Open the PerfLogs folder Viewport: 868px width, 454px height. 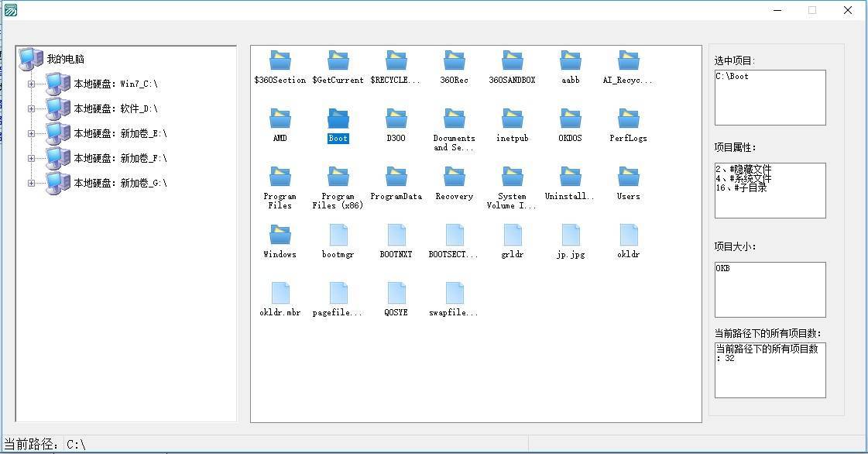click(x=628, y=119)
